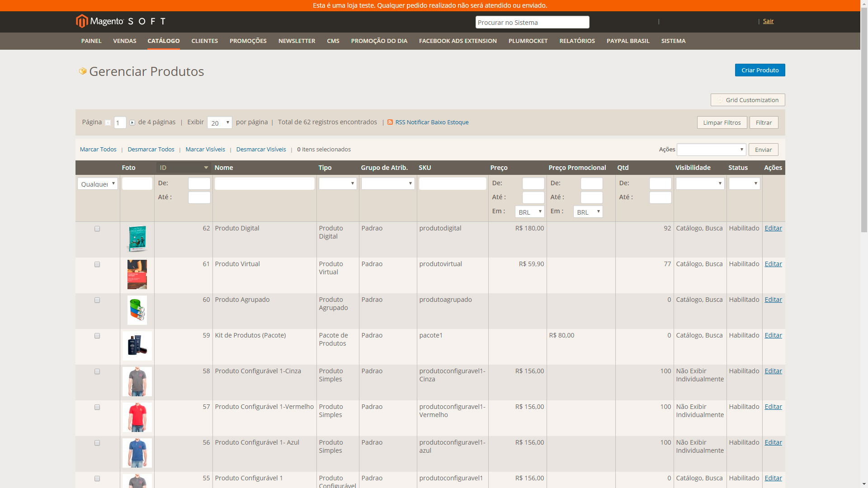Click Desmarcar Visíveis link
The height and width of the screenshot is (488, 868).
261,150
